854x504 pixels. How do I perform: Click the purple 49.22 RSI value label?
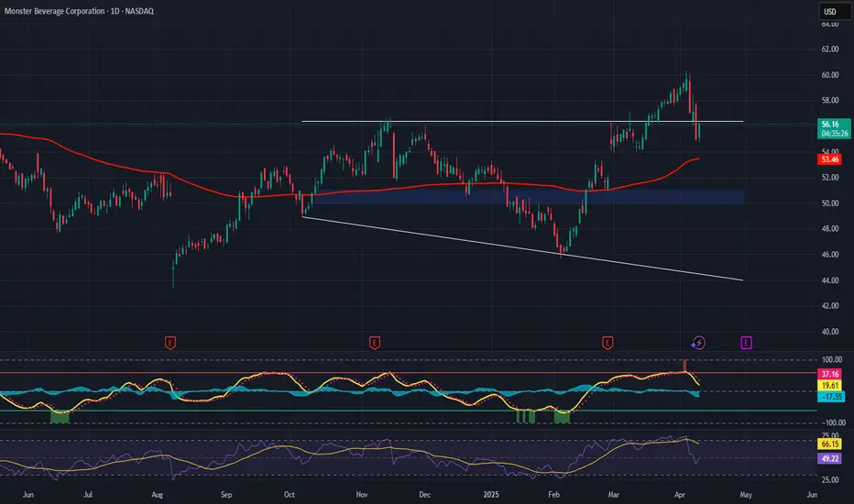coord(829,459)
